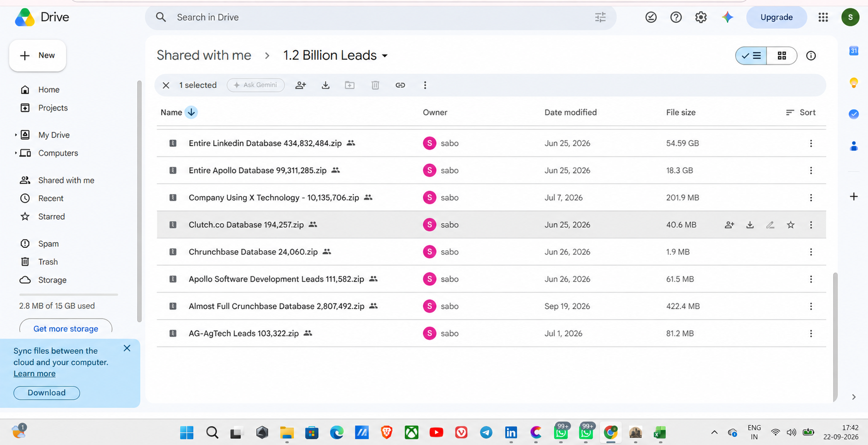Open the Sort options menu
868x445 pixels.
(x=801, y=112)
